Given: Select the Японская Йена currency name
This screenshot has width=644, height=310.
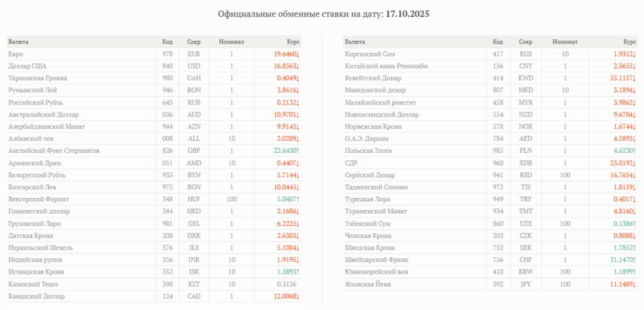Looking at the screenshot, I should click(368, 284).
